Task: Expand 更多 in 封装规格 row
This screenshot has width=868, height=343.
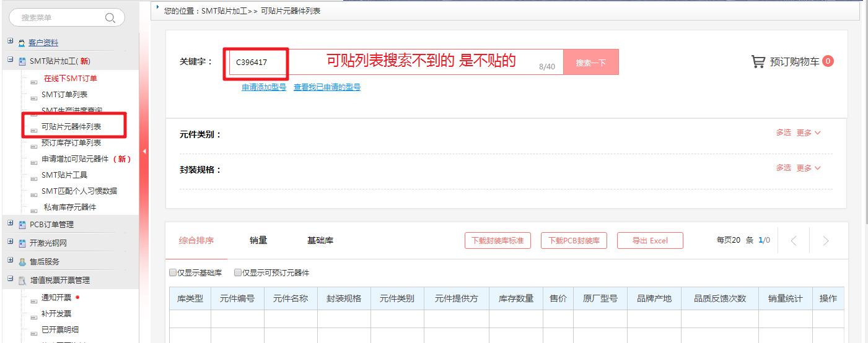Action: [808, 168]
